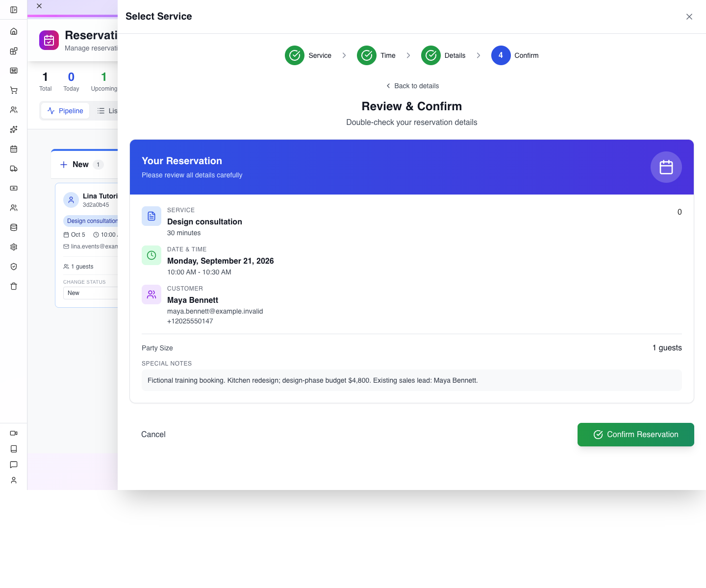Open the shield security icon in sidebar
Viewport: 706px width, 588px height.
tap(14, 267)
